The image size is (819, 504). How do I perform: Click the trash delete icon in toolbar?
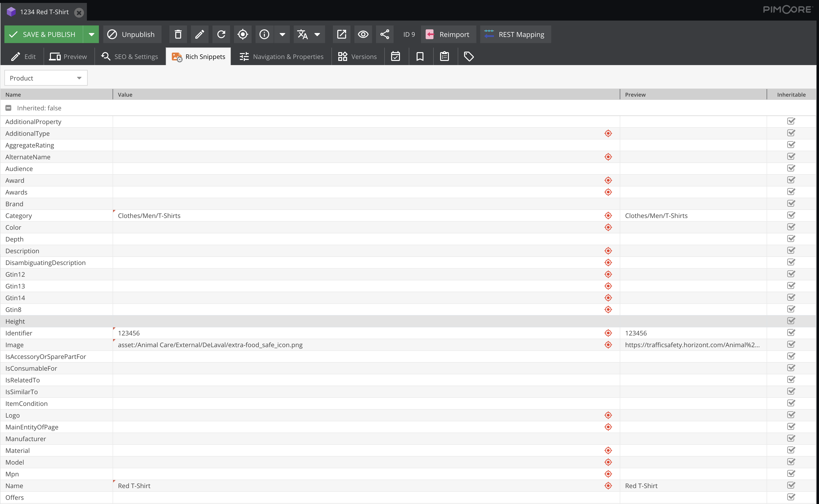(x=178, y=34)
